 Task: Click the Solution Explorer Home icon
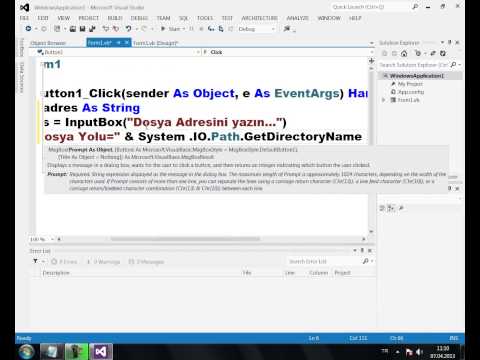(404, 53)
